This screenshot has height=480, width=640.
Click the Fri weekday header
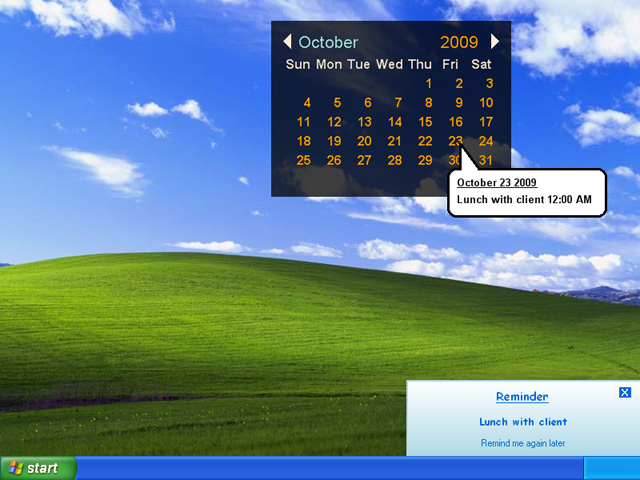tap(450, 64)
